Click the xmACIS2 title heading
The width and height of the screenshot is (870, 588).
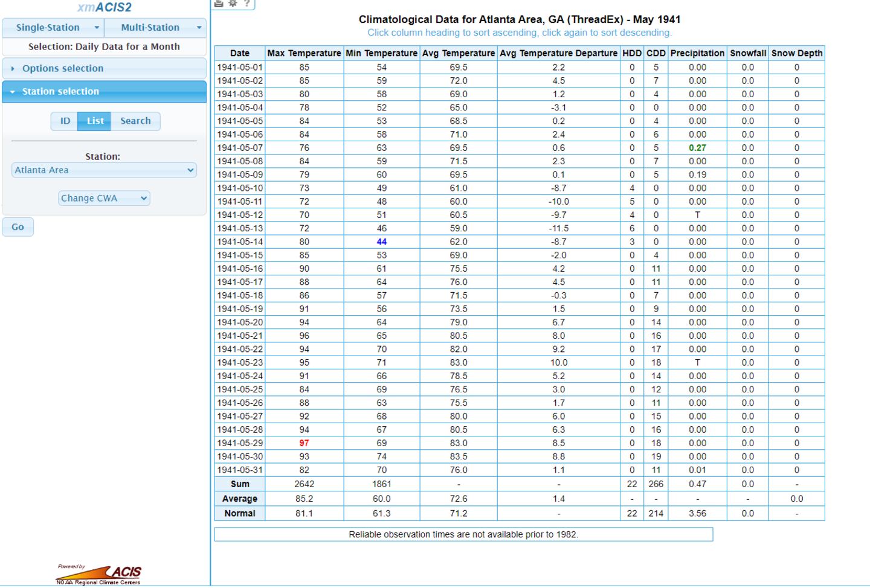[104, 8]
